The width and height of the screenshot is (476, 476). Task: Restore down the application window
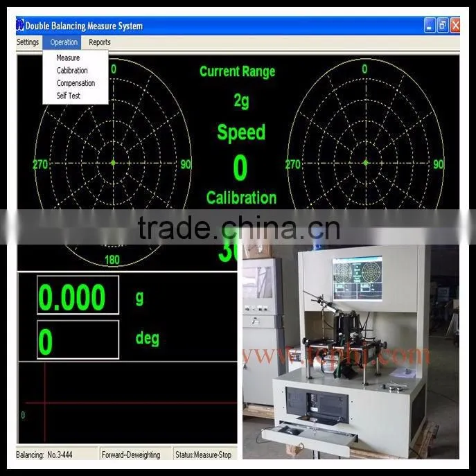[443, 26]
